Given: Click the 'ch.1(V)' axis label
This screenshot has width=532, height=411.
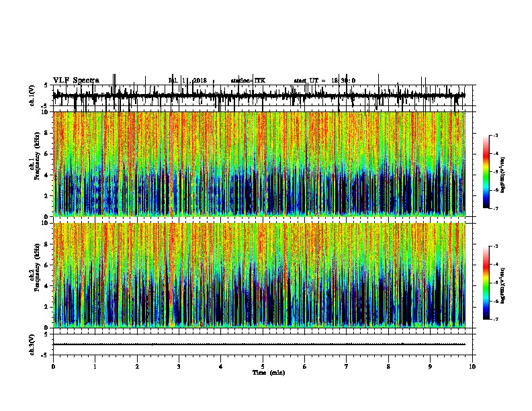Looking at the screenshot, I should pyautogui.click(x=32, y=95).
